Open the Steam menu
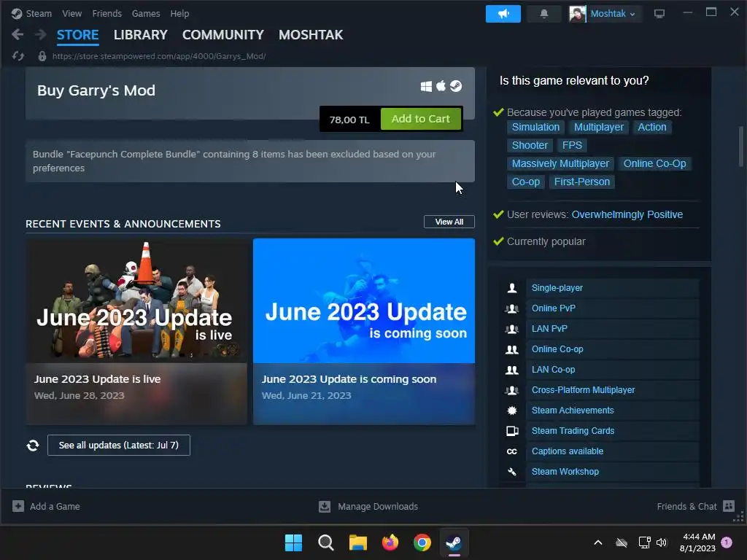 39,14
